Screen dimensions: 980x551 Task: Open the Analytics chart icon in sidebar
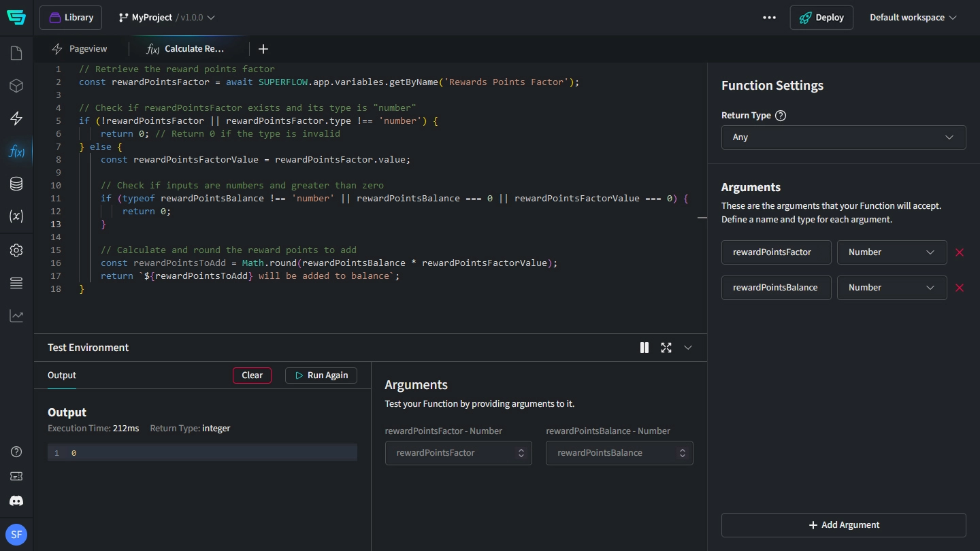(x=16, y=316)
